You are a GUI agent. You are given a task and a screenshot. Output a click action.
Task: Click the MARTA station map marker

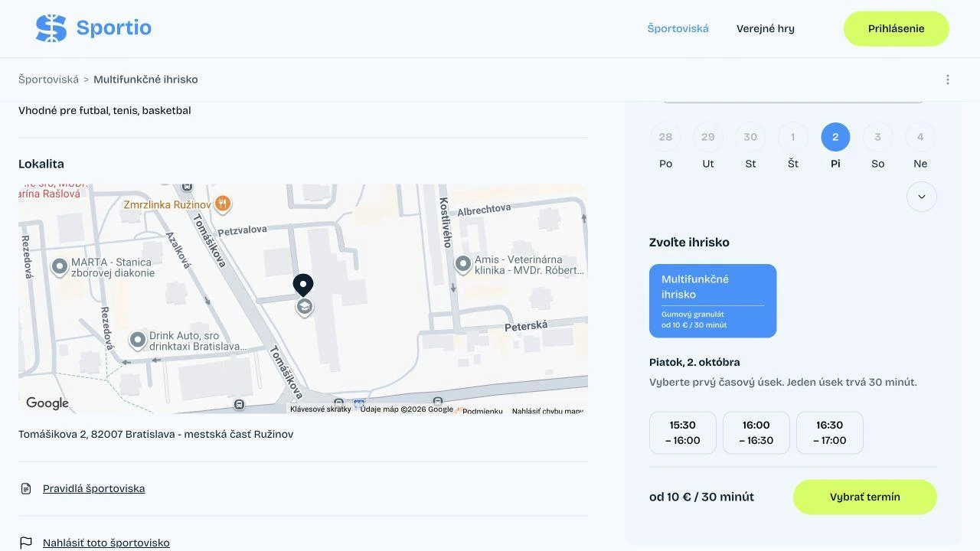pos(60,266)
